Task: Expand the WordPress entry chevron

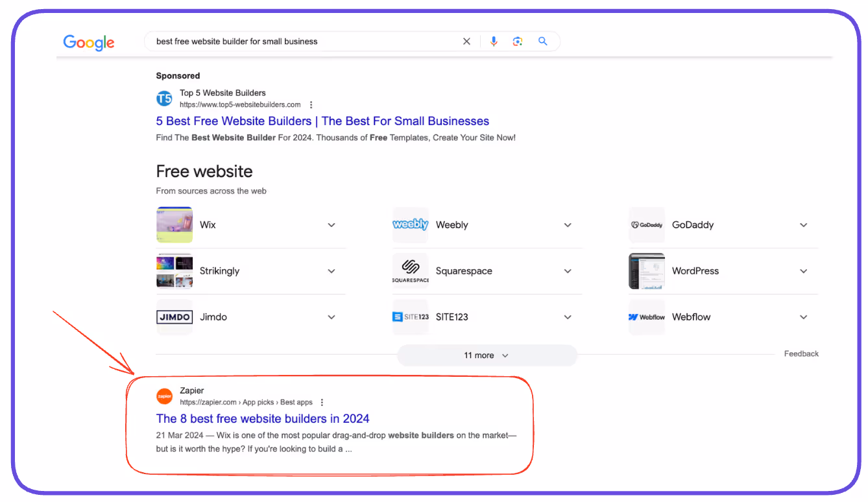Action: coord(804,271)
